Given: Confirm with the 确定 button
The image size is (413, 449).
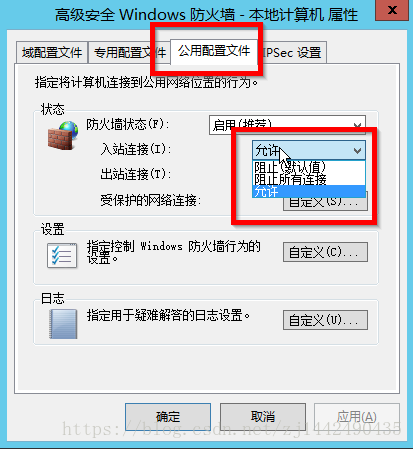Looking at the screenshot, I should coord(168,416).
